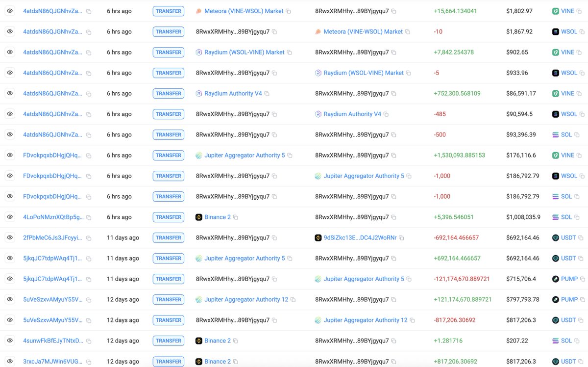This screenshot has height=367, width=588.
Task: Click SOL token logo in $93,396.39 row
Action: (x=556, y=134)
